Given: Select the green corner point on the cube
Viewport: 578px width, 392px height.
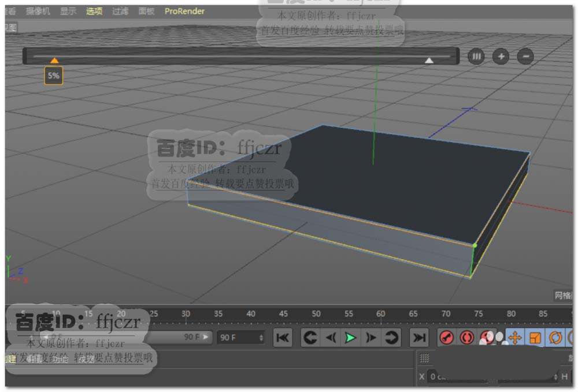Looking at the screenshot, I should (475, 245).
